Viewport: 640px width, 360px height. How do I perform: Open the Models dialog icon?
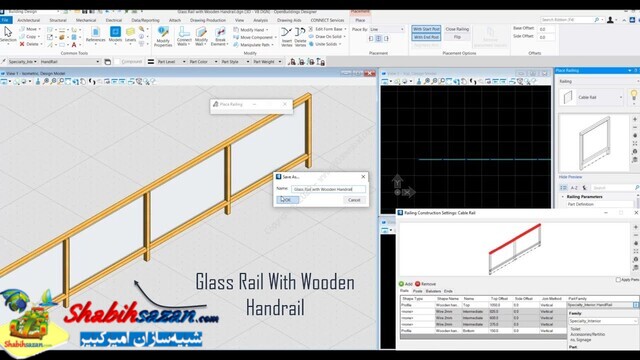point(115,34)
